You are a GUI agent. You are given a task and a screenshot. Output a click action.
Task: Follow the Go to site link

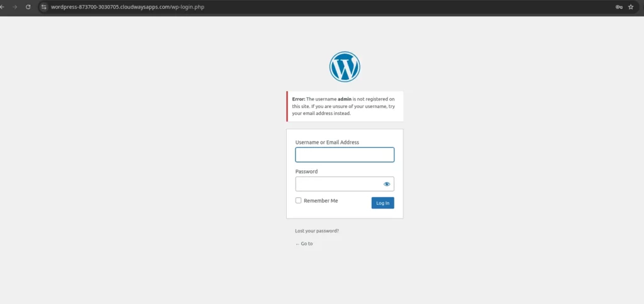point(304,244)
